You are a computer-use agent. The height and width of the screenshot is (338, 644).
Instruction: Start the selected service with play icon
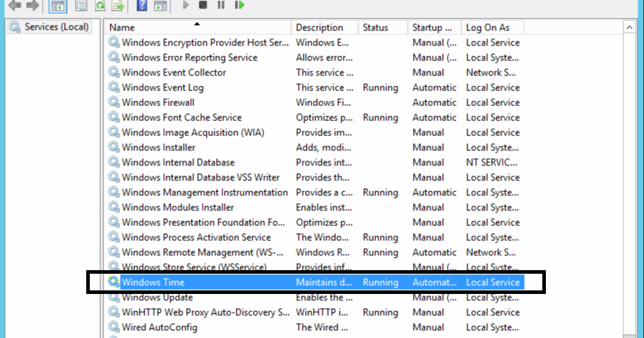tap(186, 5)
